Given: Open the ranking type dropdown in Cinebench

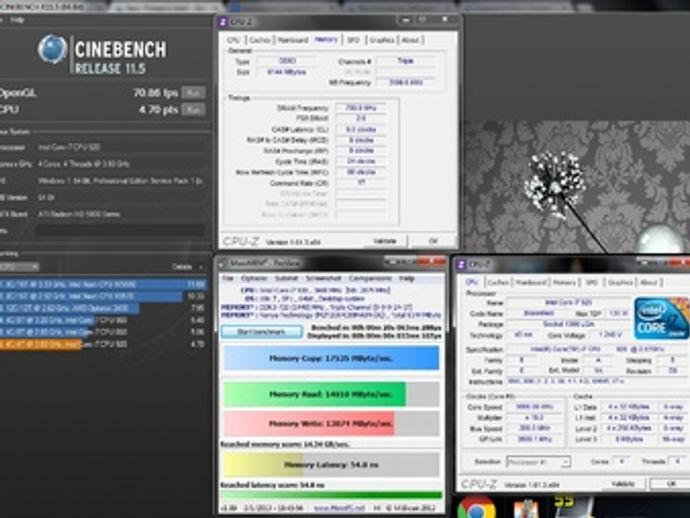Looking at the screenshot, I should [20, 267].
